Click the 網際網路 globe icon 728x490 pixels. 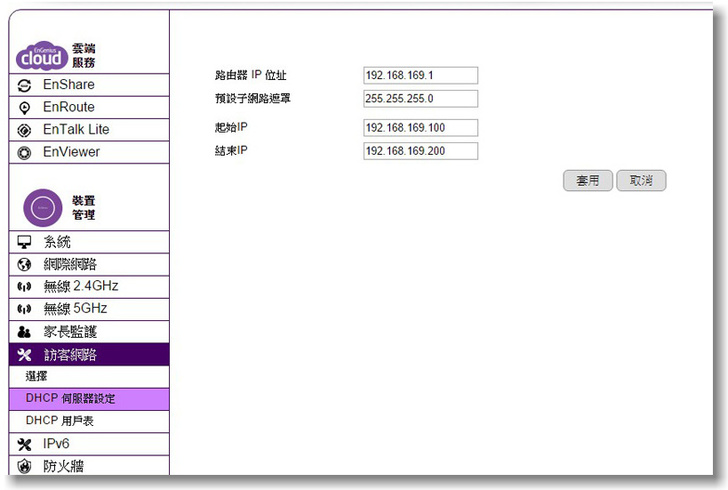[25, 265]
